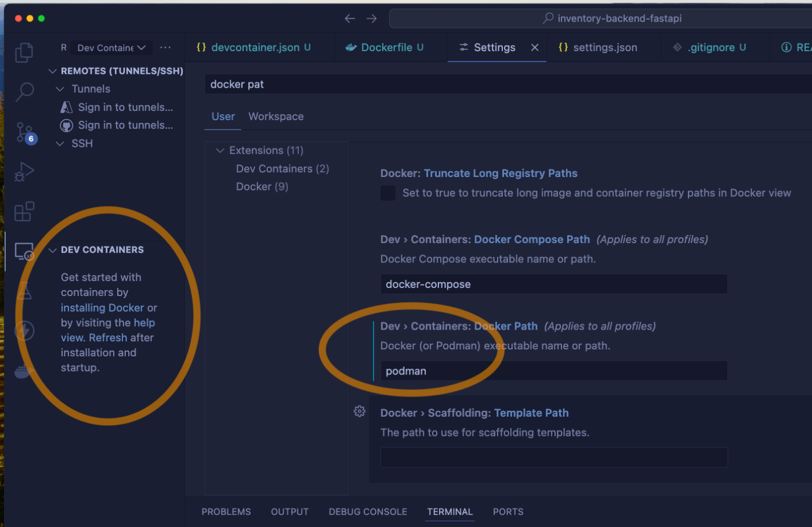The image size is (812, 527).
Task: Click the help view link
Action: (x=108, y=330)
